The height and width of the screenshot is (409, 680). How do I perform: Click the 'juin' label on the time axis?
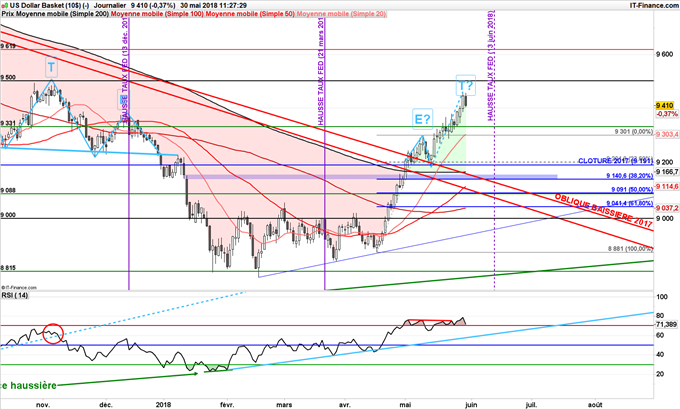coord(471,405)
